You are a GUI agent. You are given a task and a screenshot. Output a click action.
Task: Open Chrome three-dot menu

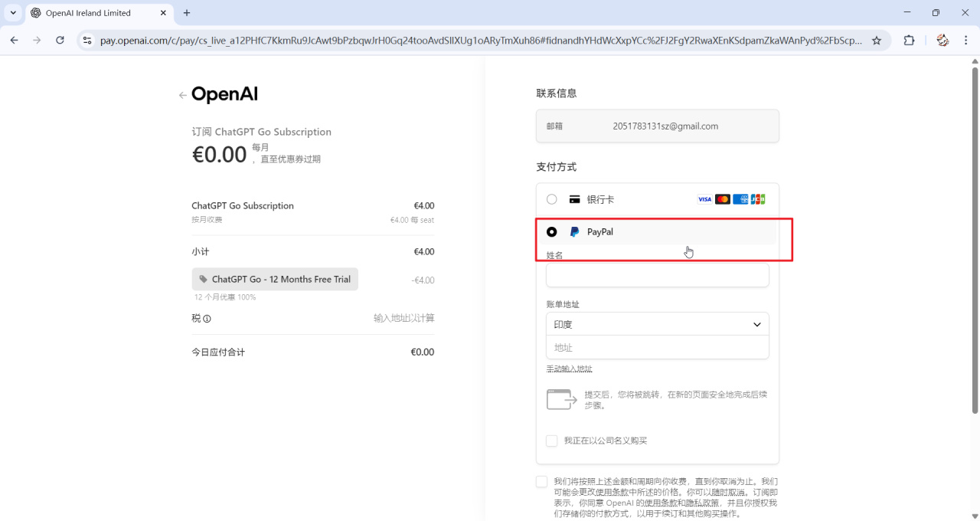click(x=965, y=41)
